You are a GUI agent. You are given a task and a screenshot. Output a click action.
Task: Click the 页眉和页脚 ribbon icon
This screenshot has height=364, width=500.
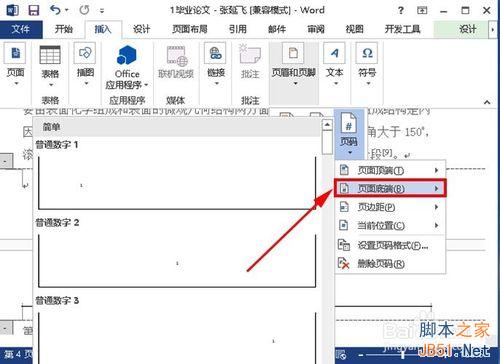(293, 53)
